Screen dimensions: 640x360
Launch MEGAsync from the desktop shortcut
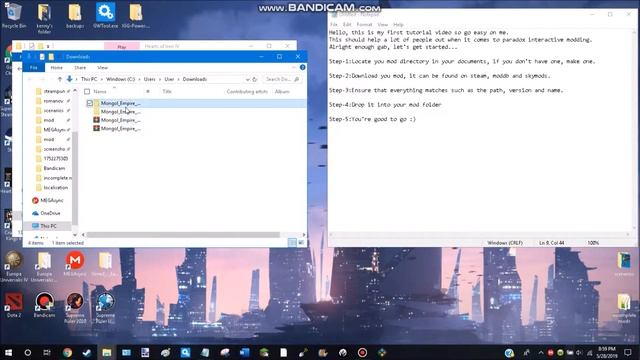(75, 264)
